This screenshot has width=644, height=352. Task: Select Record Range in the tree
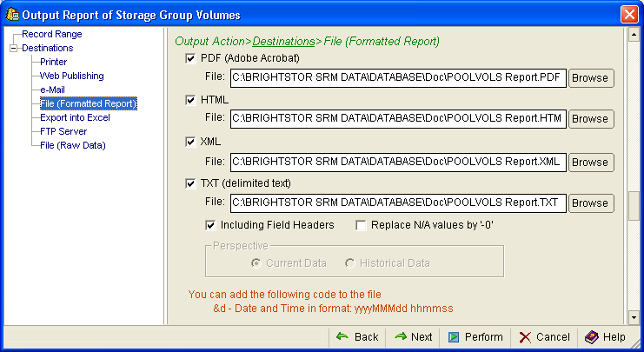click(x=52, y=34)
